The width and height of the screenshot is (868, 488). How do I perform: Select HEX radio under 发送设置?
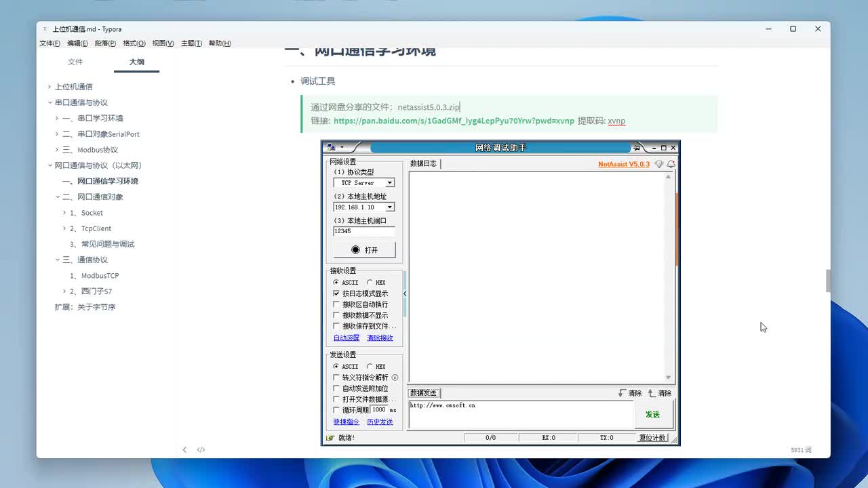tap(370, 367)
